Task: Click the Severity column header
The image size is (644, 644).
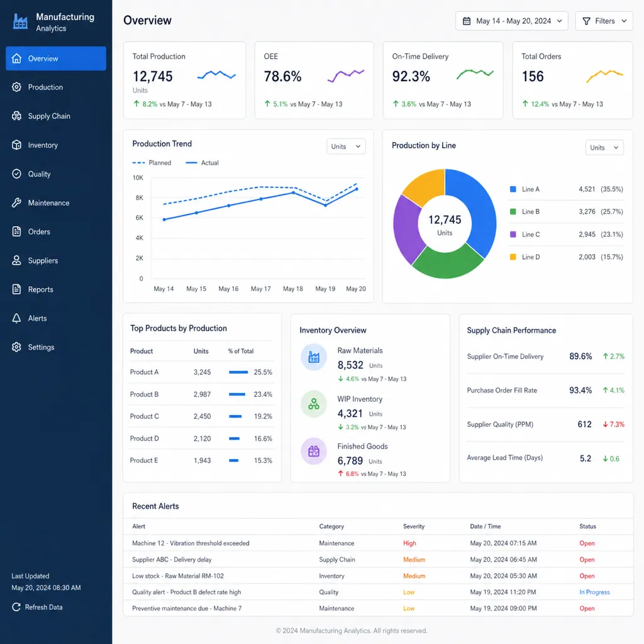Action: pos(414,526)
